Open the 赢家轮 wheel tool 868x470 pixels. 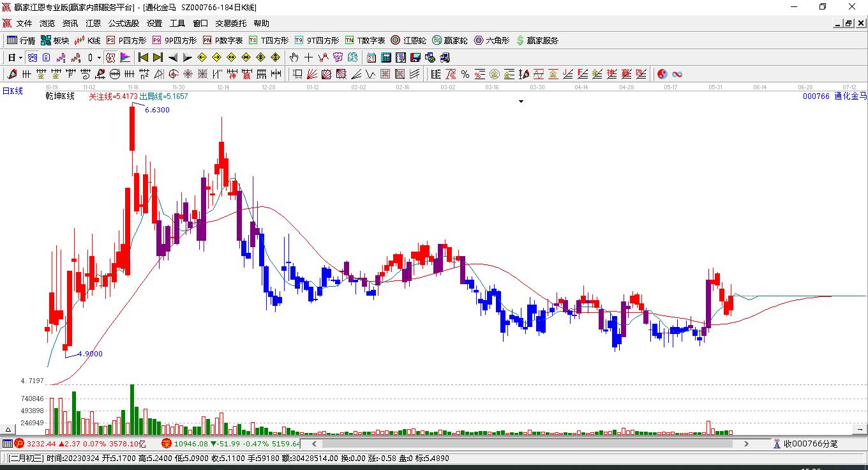tap(450, 40)
